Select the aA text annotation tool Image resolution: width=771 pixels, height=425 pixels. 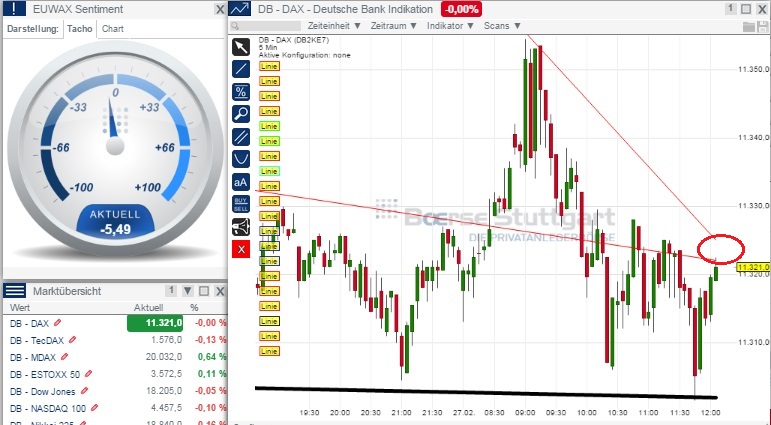[x=241, y=182]
